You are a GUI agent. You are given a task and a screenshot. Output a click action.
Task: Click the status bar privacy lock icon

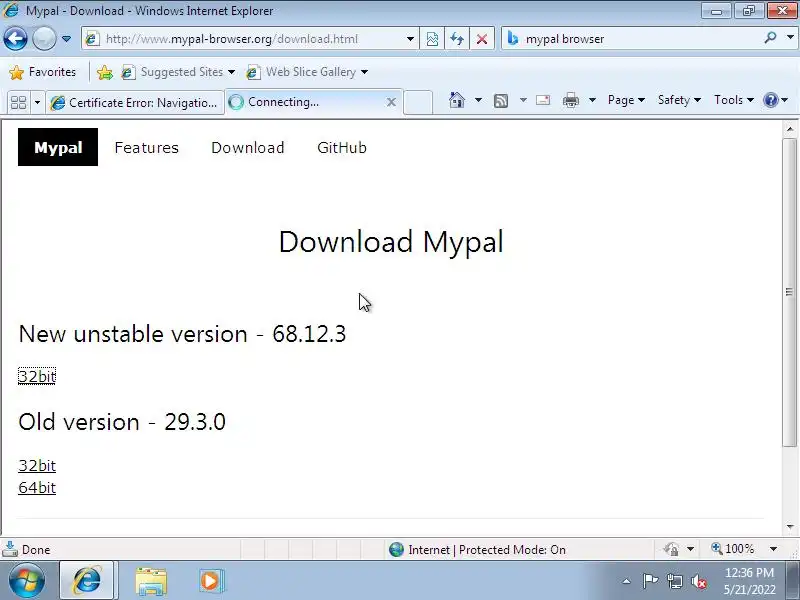tap(671, 549)
